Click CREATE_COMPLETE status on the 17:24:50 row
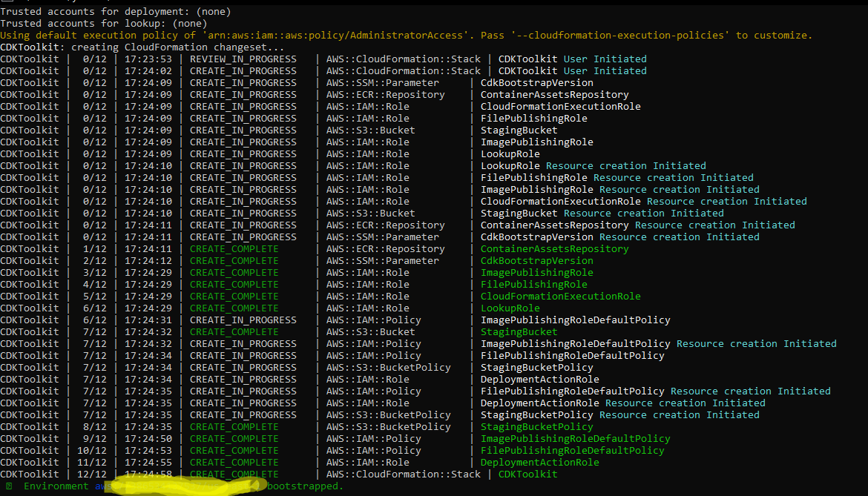Viewport: 868px width, 496px height. click(x=234, y=438)
